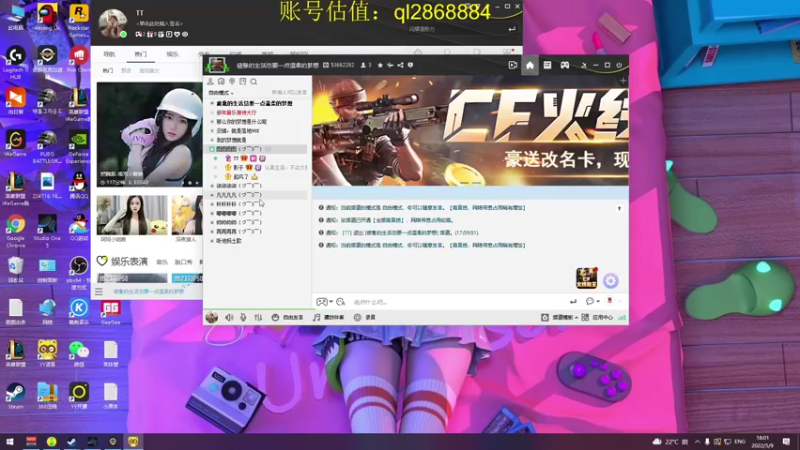Open the sticker face icon in chat box
The height and width of the screenshot is (450, 800).
coord(341,302)
